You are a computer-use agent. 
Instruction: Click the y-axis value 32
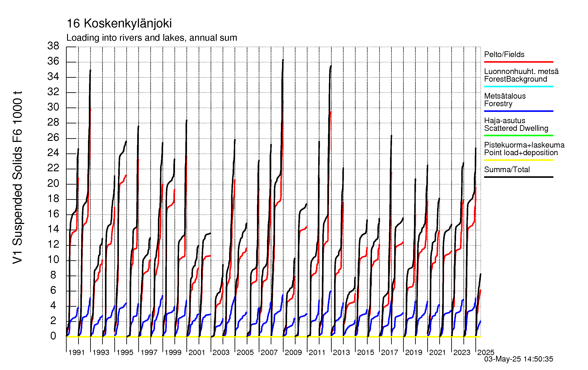[x=53, y=92]
